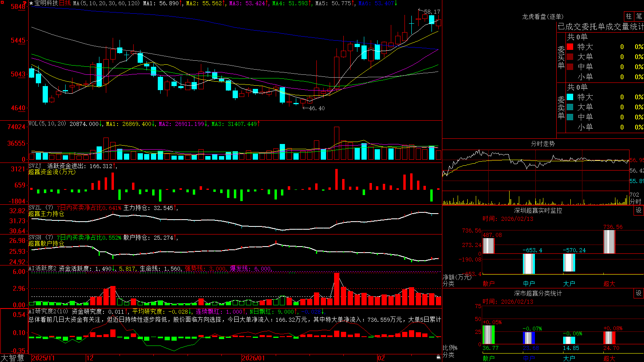Click the SVZL (7) indicator label
Image resolution: width=644 pixels, height=362 pixels.
(41, 208)
